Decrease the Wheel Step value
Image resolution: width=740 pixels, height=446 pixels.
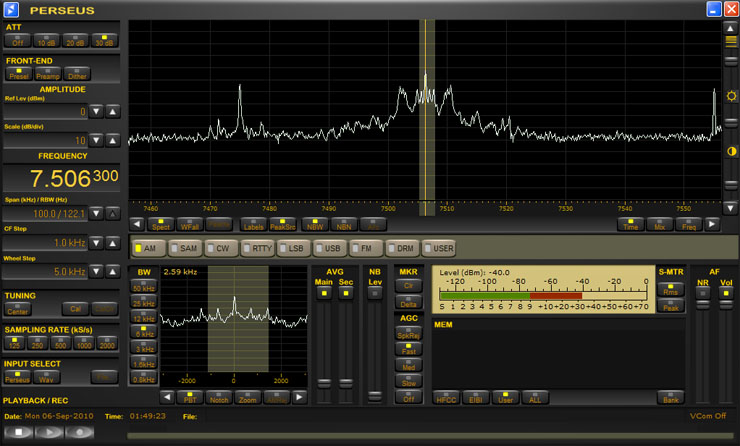(96, 271)
